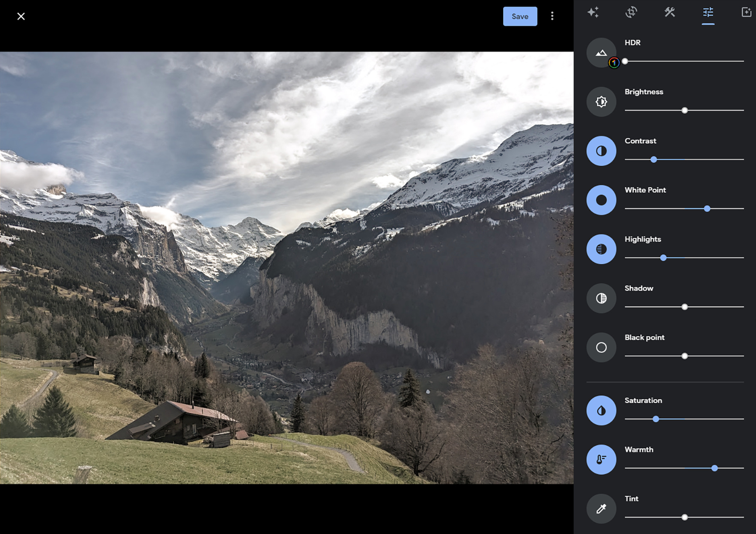Close the editor with the X

(21, 16)
